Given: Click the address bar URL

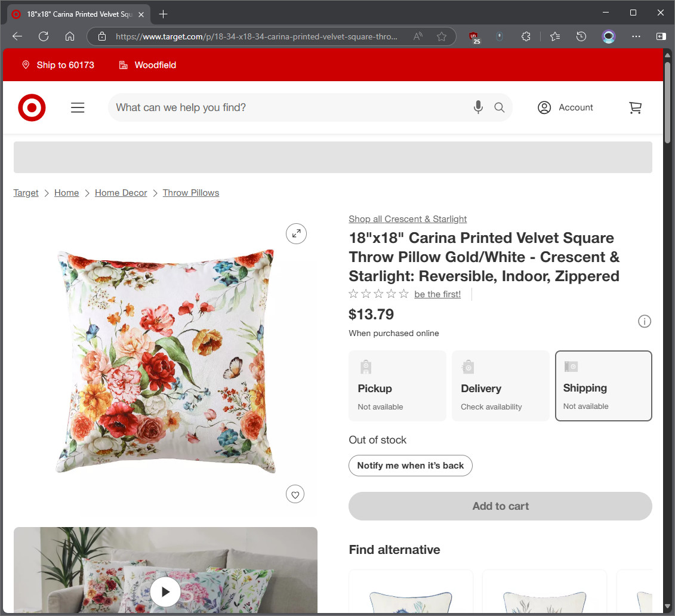Looking at the screenshot, I should [257, 36].
